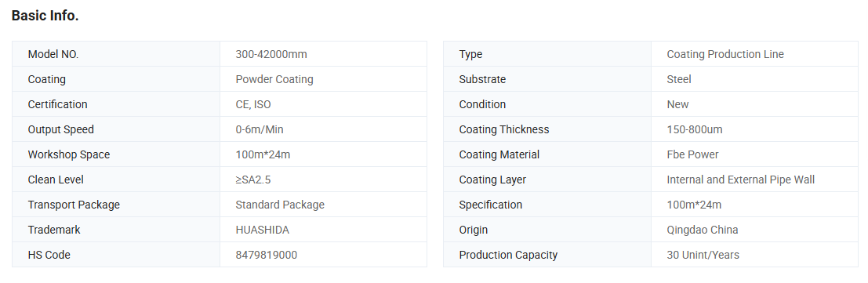This screenshot has height=283, width=868.
Task: Select 'Internal and External Pipe Wall' value
Action: click(x=741, y=180)
